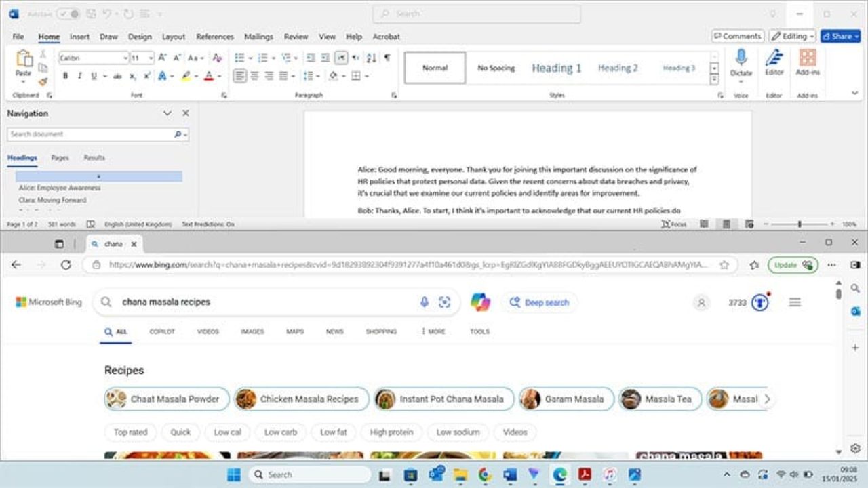The width and height of the screenshot is (868, 488).
Task: Open the Mailings ribbon tab
Action: coord(258,37)
